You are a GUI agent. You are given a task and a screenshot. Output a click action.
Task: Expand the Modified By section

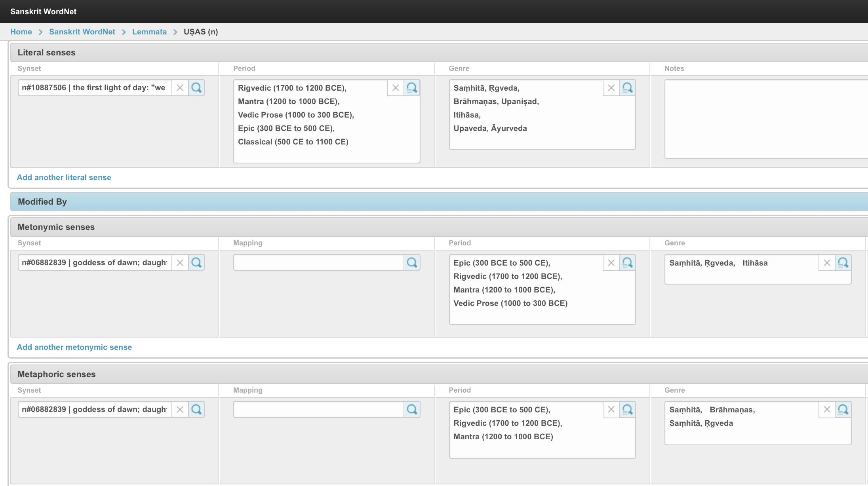[439, 202]
